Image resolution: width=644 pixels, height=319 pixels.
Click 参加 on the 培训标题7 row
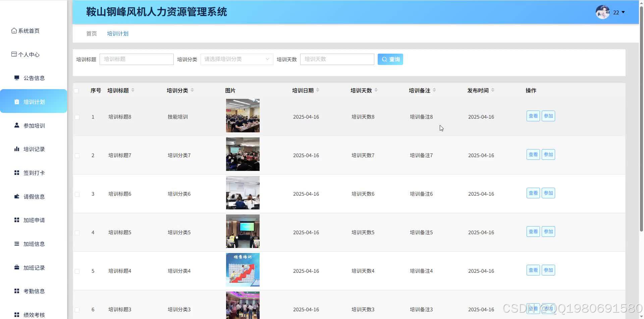pos(548,154)
